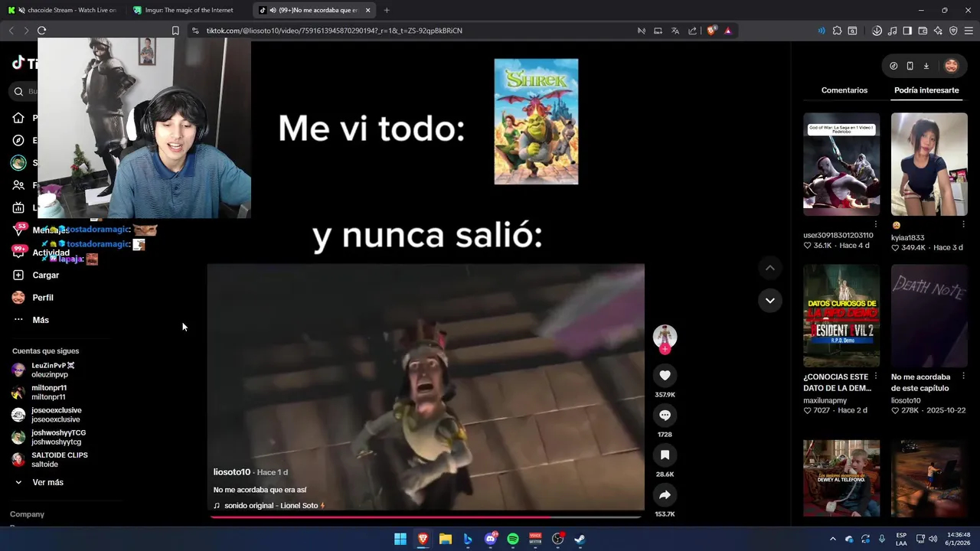
Task: Open the browser hamburger menu
Action: 969,31
